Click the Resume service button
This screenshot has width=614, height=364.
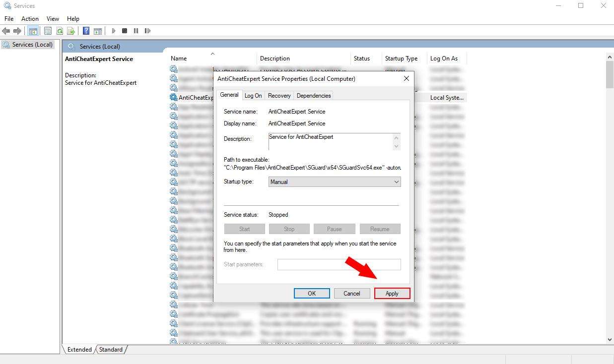point(380,229)
